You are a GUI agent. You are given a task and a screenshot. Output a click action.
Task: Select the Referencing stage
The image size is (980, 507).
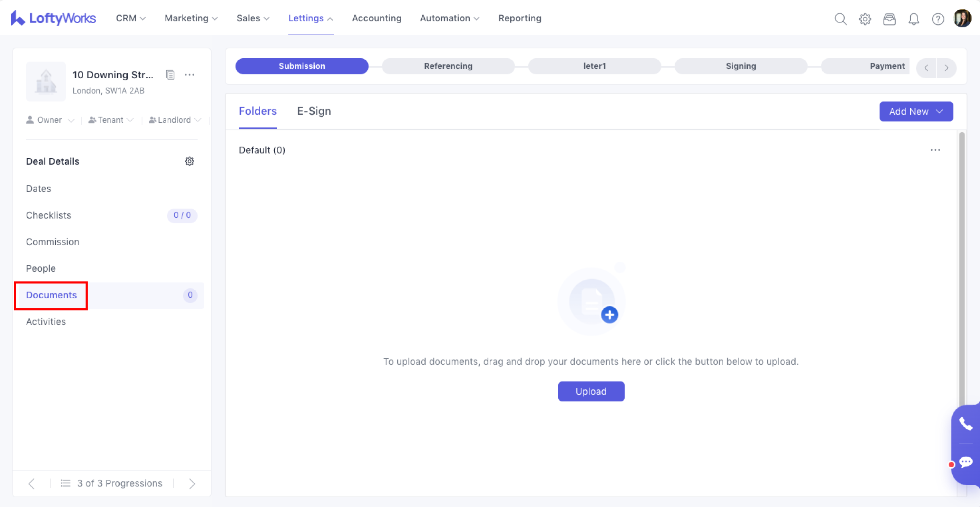[448, 66]
